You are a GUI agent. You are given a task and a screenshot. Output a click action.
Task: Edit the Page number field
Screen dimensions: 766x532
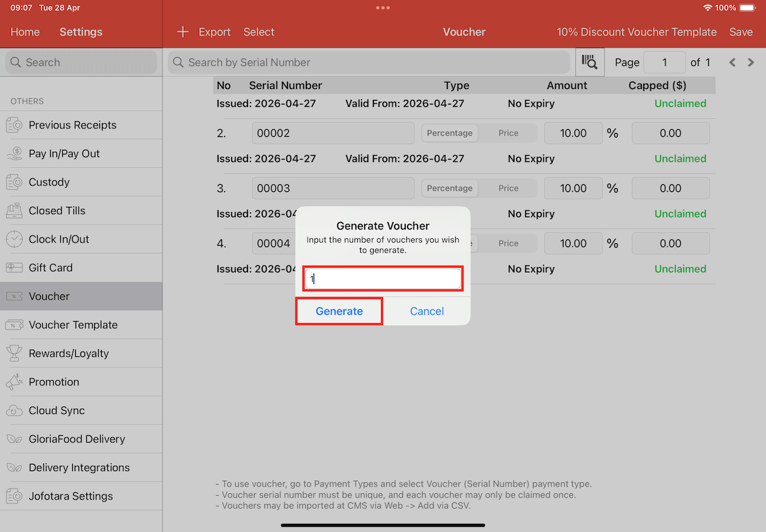664,62
